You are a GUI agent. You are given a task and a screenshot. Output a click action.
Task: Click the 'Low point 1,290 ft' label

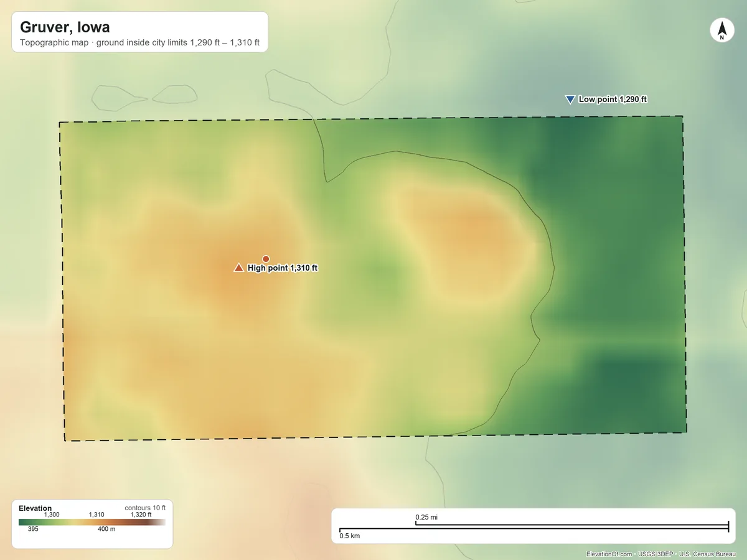(x=613, y=100)
